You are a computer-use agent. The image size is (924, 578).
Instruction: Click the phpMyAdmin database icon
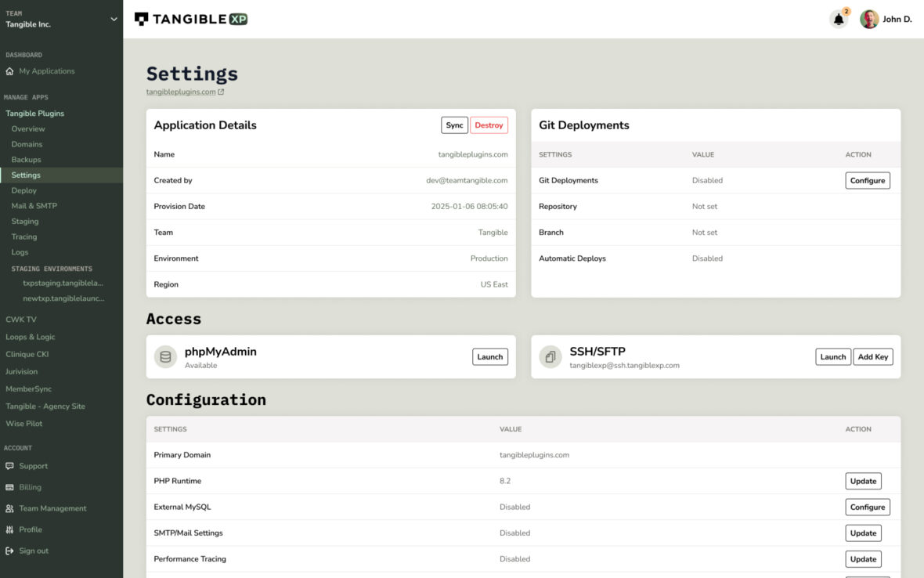pos(165,356)
